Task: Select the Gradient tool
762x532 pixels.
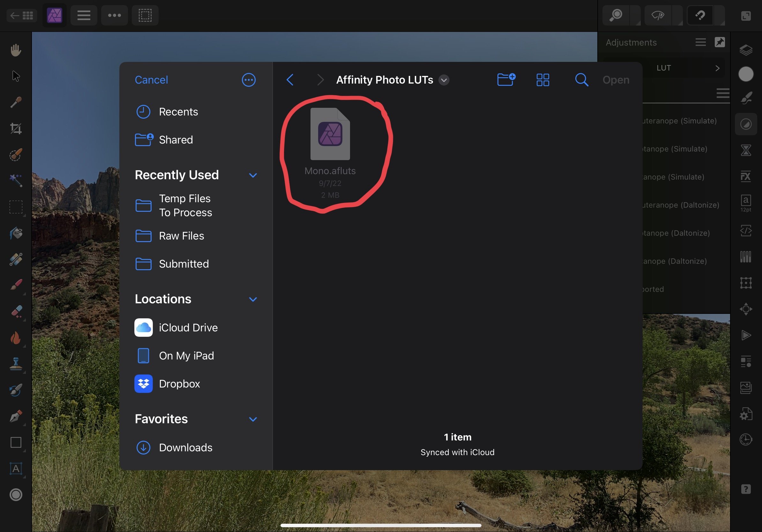Action: [x=16, y=259]
